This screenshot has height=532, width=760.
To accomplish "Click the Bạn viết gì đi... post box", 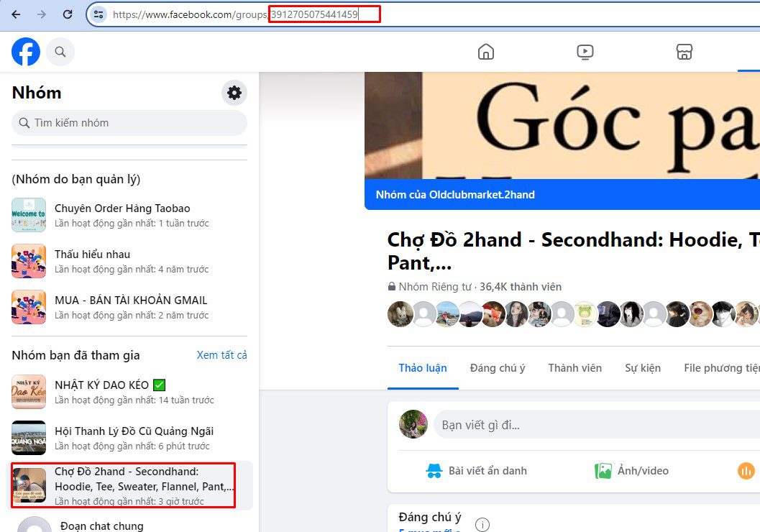I will point(597,425).
